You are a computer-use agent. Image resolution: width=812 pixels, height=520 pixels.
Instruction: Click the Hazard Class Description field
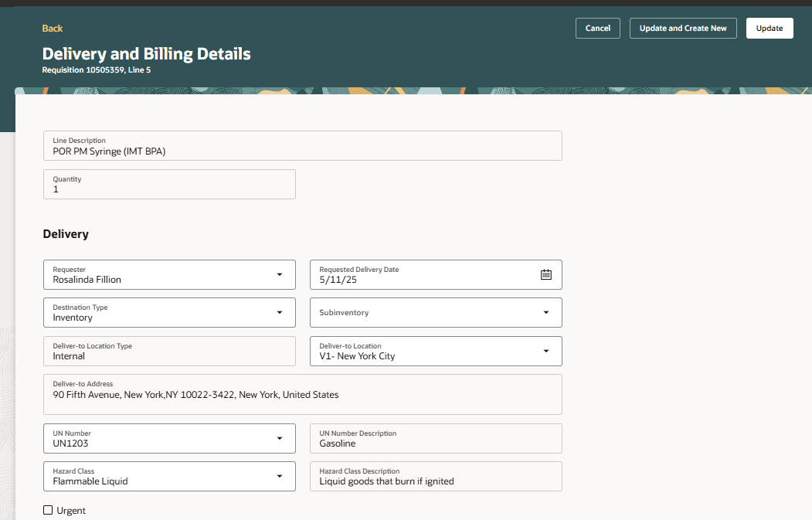(436, 476)
